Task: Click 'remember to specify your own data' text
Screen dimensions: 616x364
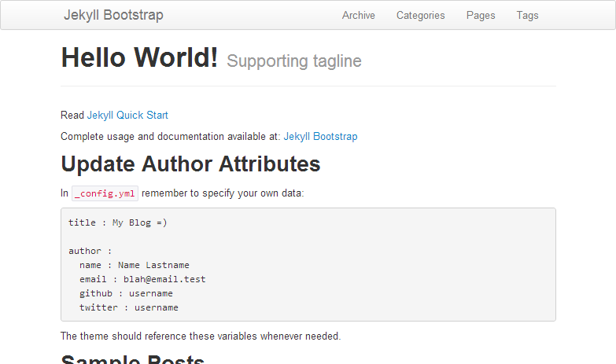Action: point(223,193)
